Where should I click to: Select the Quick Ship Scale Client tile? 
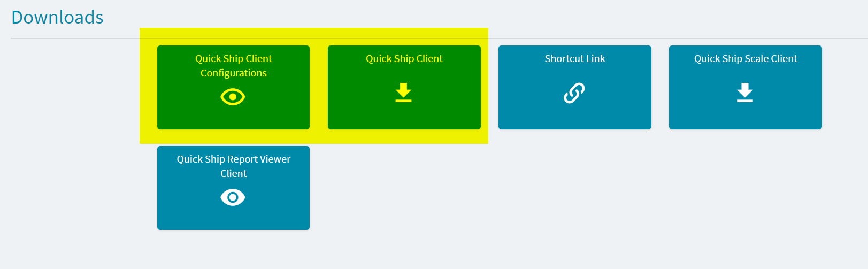tap(746, 87)
